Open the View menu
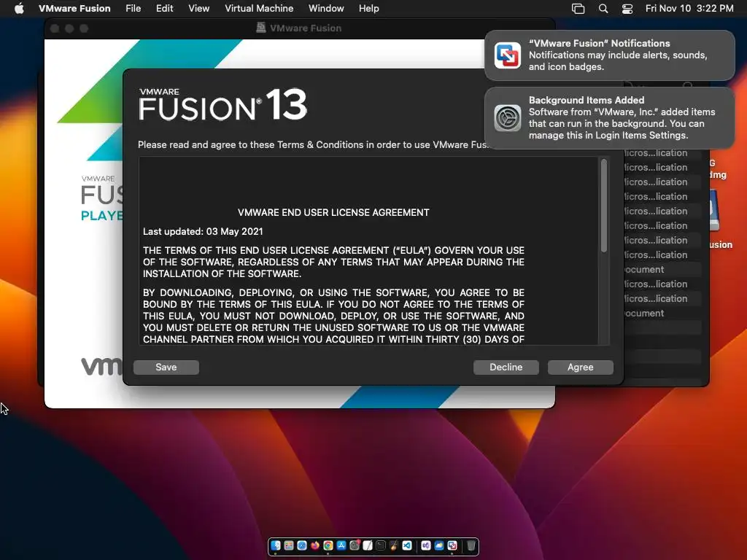The image size is (747, 560). pos(198,9)
